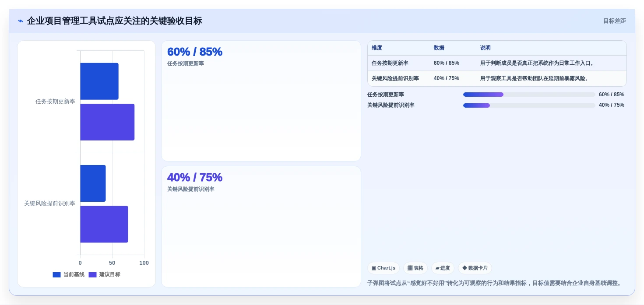644x305 pixels.
Task: Click the 关键风险提前识别率 progress bar
Action: (529, 105)
